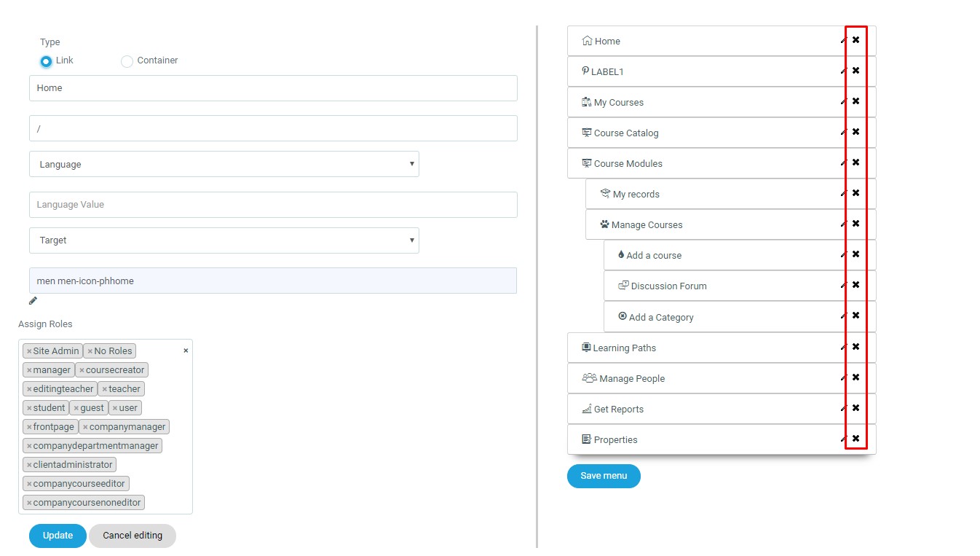Select the Course Modules menu item

point(628,163)
